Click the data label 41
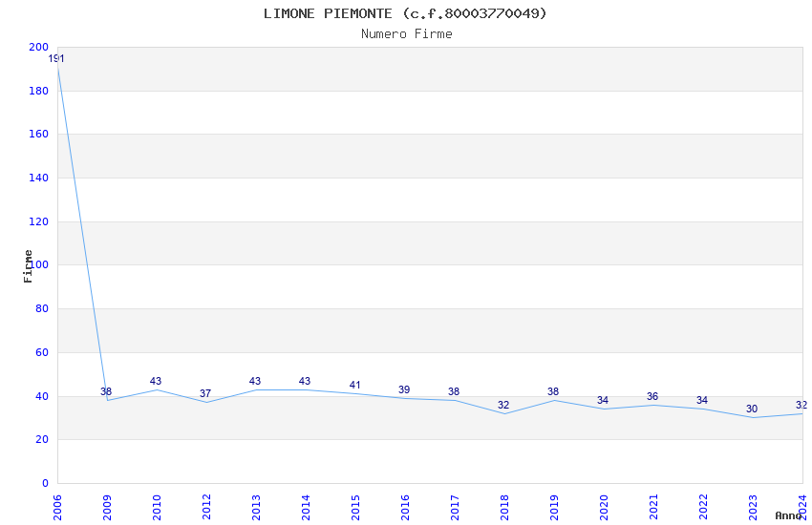The height and width of the screenshot is (525, 812). (354, 386)
